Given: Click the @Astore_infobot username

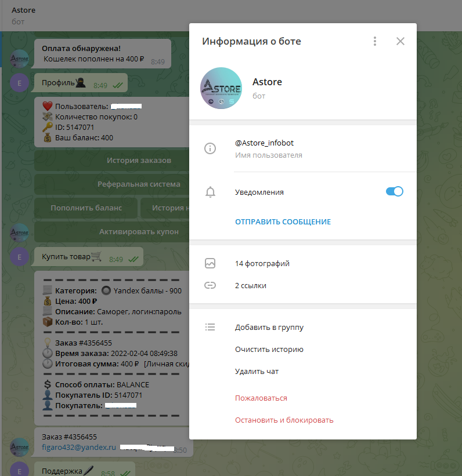Looking at the screenshot, I should [264, 143].
